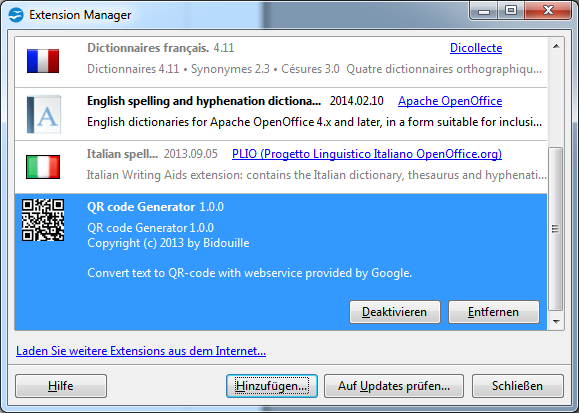
Task: Click the Deaktivieren button
Action: coord(395,312)
